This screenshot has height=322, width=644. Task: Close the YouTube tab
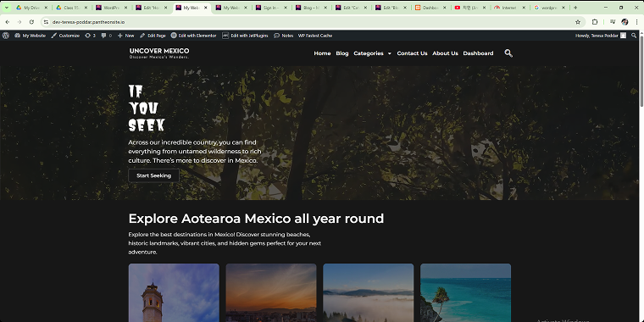coord(484,8)
